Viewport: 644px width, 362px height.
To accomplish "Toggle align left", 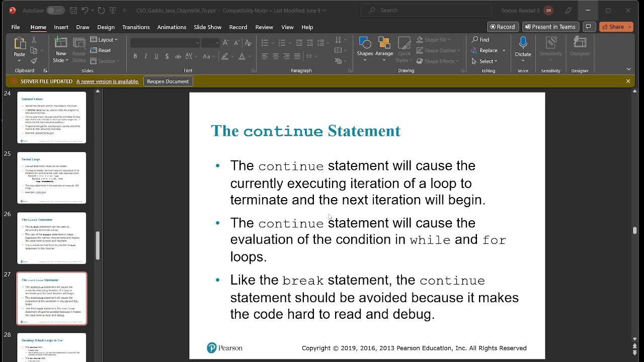I will pos(265,56).
